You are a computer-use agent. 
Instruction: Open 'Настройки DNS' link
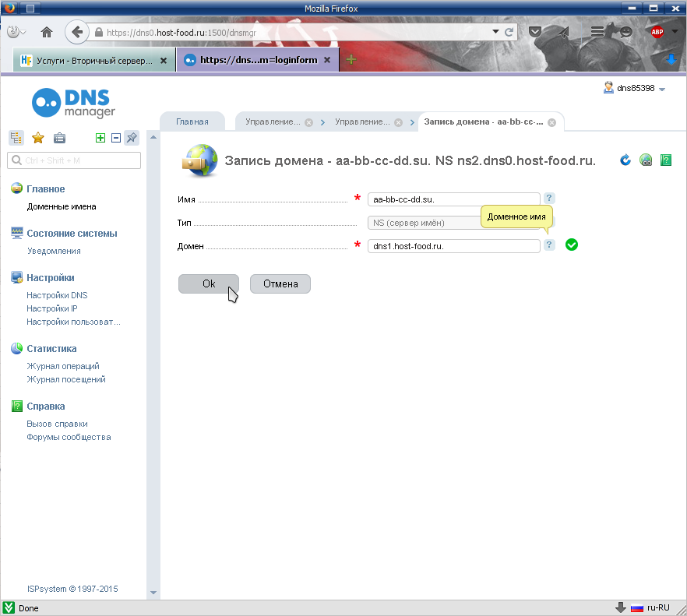pyautogui.click(x=57, y=295)
